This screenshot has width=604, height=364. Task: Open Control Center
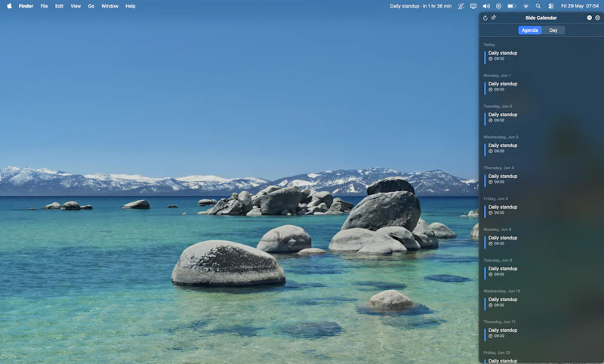[x=551, y=6]
